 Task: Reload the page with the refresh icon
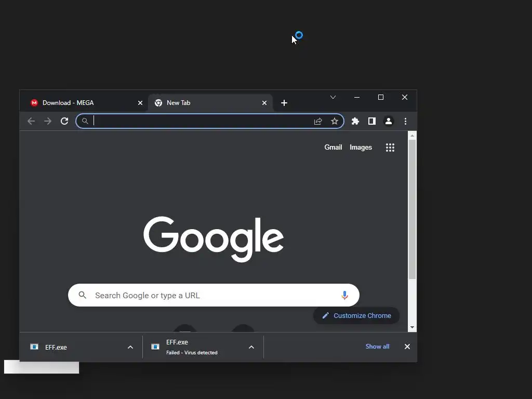(x=64, y=121)
